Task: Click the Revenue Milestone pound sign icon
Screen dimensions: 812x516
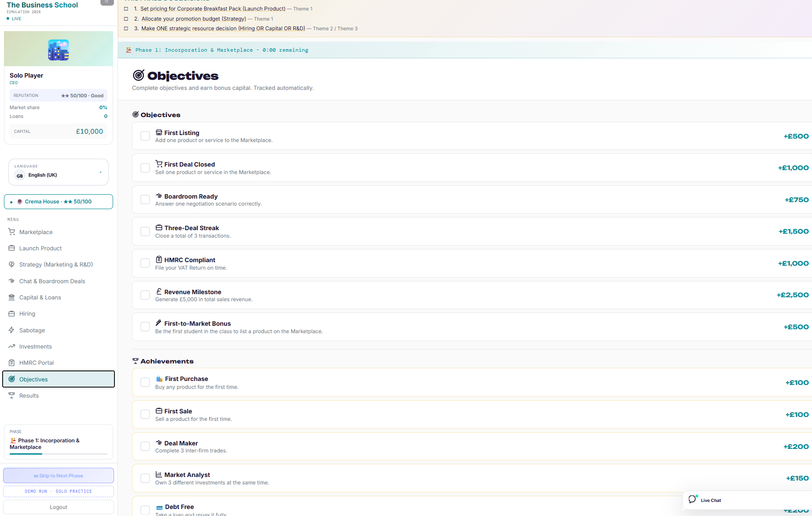Action: click(x=159, y=292)
